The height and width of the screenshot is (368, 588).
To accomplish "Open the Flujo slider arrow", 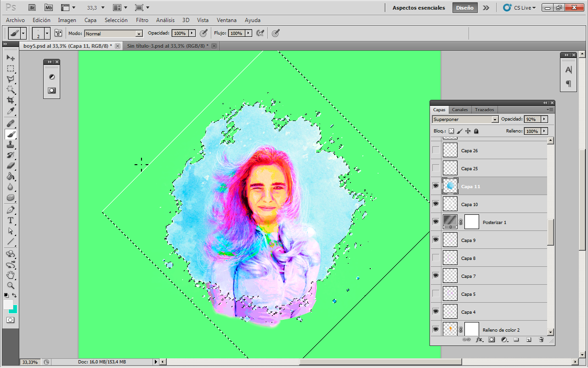I will [249, 33].
